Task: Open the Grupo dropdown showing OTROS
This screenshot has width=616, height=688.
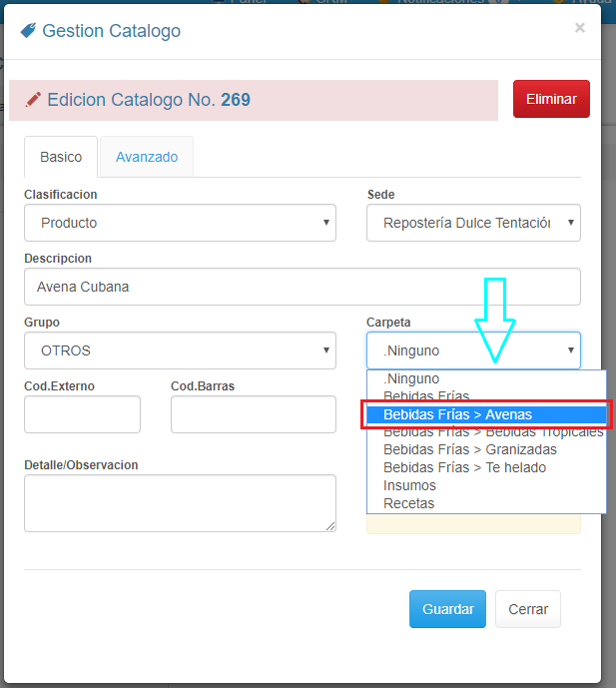Action: pos(180,350)
